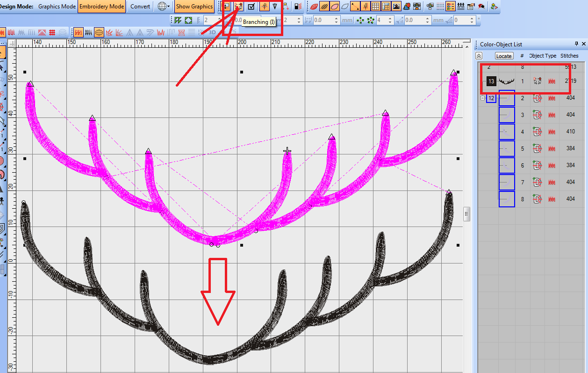Select color block 13 in the list

coord(491,81)
